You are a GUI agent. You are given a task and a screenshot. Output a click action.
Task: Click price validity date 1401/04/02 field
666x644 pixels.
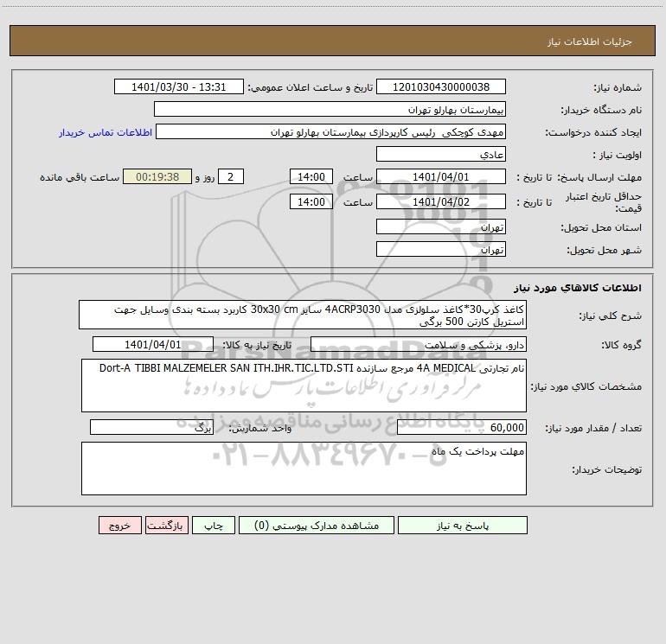pos(441,202)
